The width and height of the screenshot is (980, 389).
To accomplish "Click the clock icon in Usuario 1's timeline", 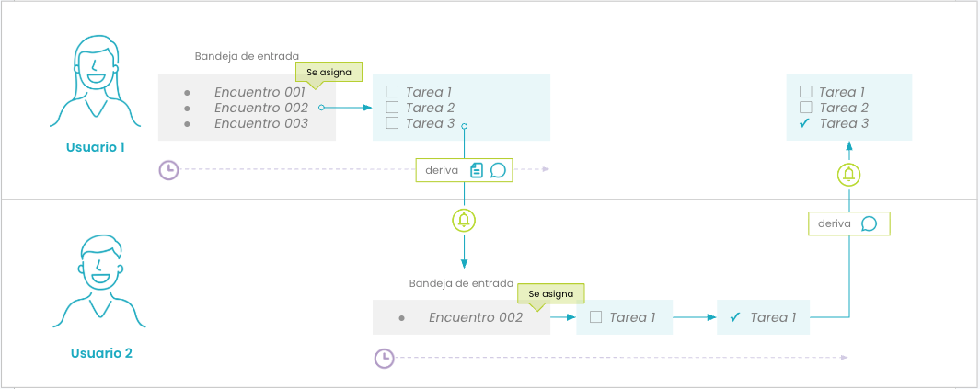I will click(x=168, y=169).
